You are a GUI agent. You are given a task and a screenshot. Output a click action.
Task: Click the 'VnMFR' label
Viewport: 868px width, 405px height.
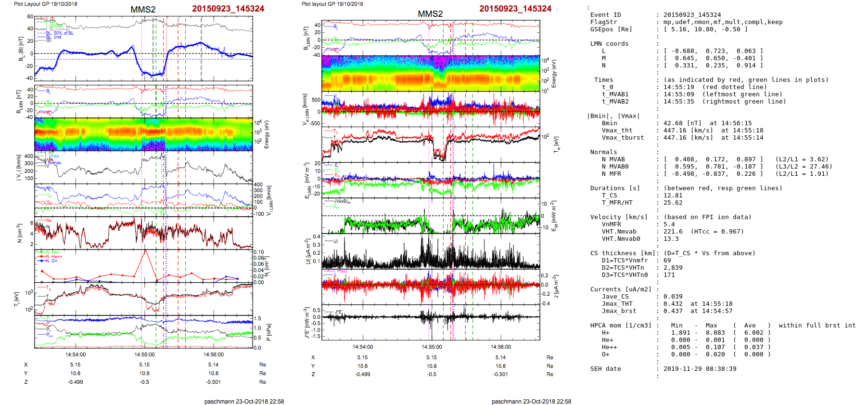[612, 224]
